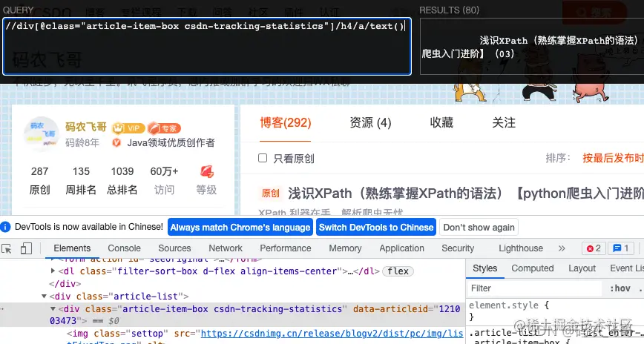The height and width of the screenshot is (344, 644).
Task: Select the 关注 tab
Action: (504, 123)
